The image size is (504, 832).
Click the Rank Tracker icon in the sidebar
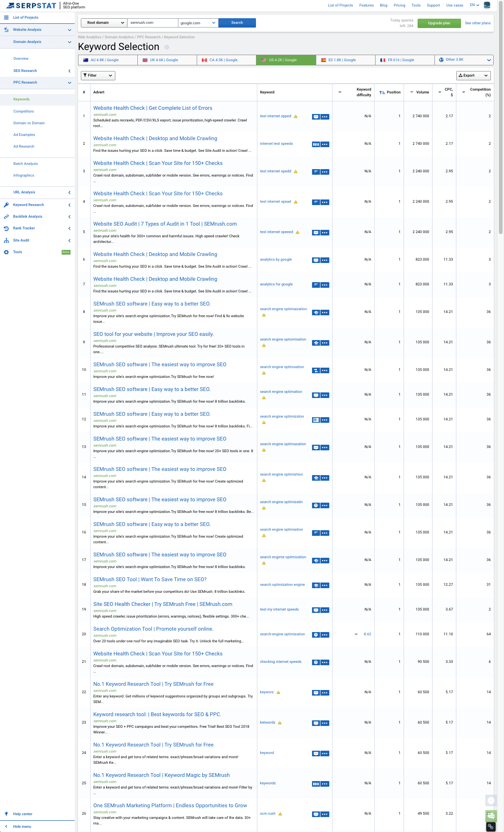pos(6,228)
